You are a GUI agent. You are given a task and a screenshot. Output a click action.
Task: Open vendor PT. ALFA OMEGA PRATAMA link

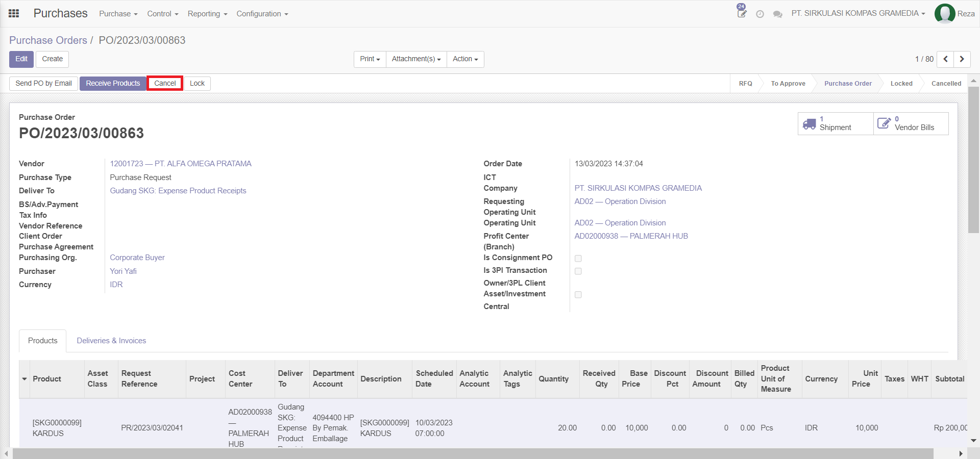(x=181, y=164)
